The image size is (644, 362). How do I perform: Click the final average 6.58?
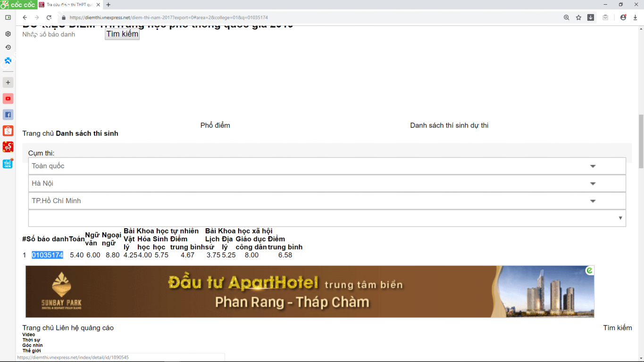click(285, 255)
